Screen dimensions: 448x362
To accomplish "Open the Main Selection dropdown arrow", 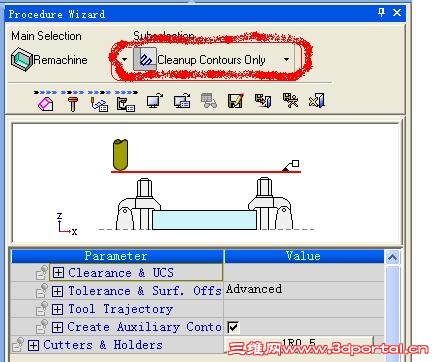I will coord(124,60).
